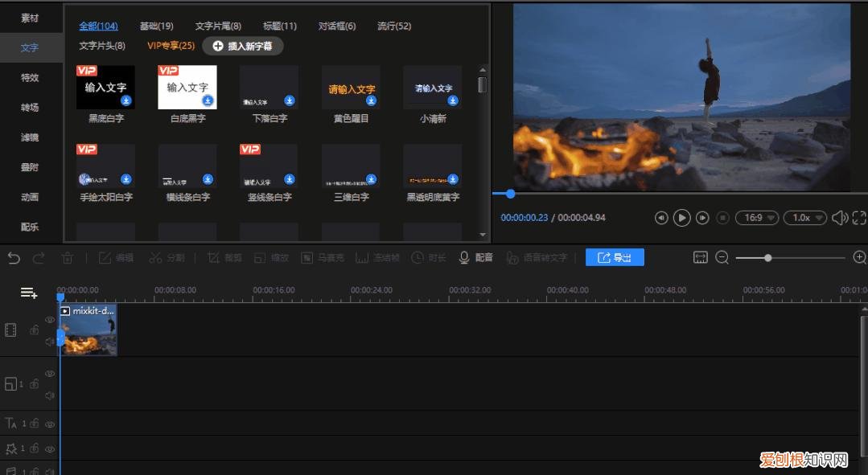Open the 1.0x playback speed dropdown

(x=804, y=217)
